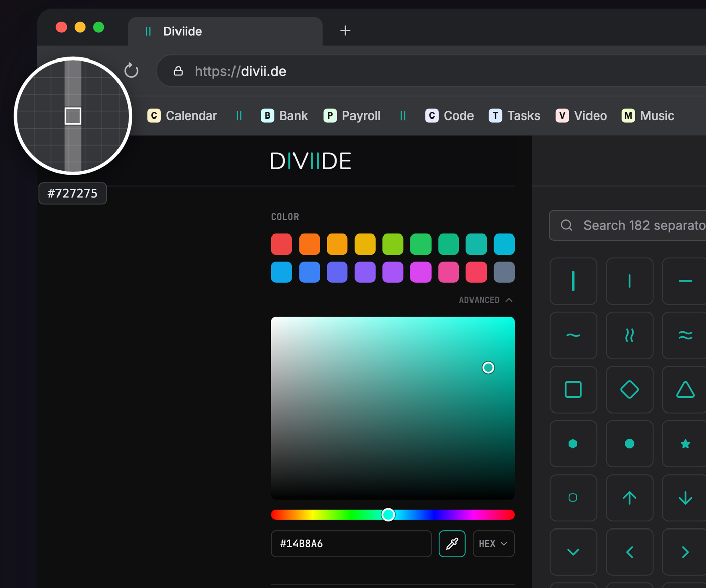706x588 pixels.
Task: Focus the Search 182 separators field
Action: tap(627, 225)
